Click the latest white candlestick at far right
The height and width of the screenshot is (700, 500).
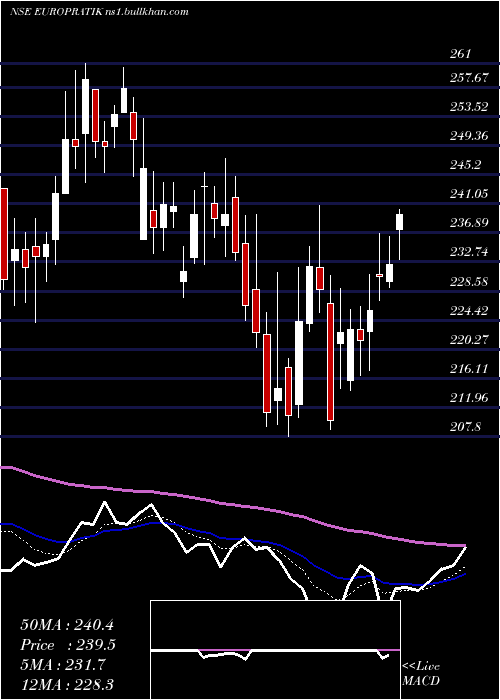pyautogui.click(x=399, y=222)
